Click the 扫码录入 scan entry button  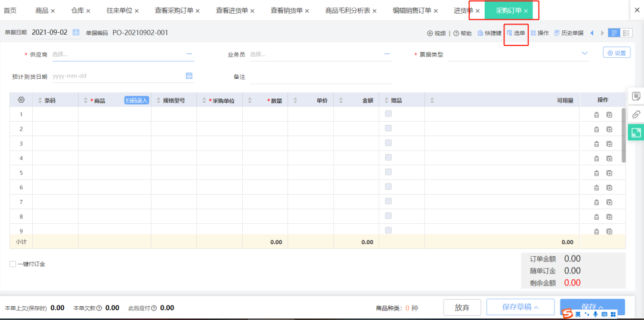pos(137,100)
